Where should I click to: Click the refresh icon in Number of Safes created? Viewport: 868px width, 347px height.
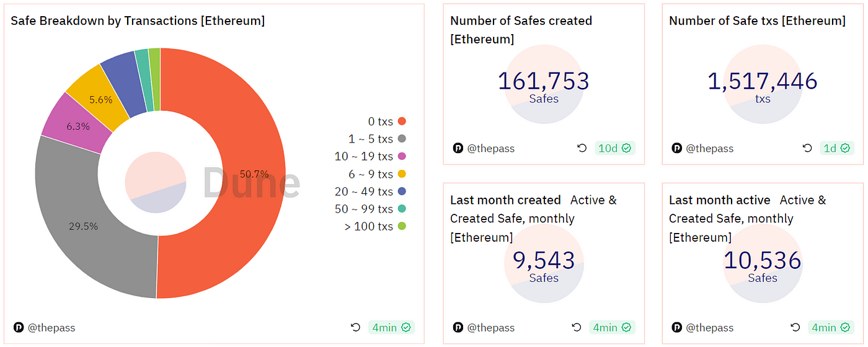[x=582, y=148]
